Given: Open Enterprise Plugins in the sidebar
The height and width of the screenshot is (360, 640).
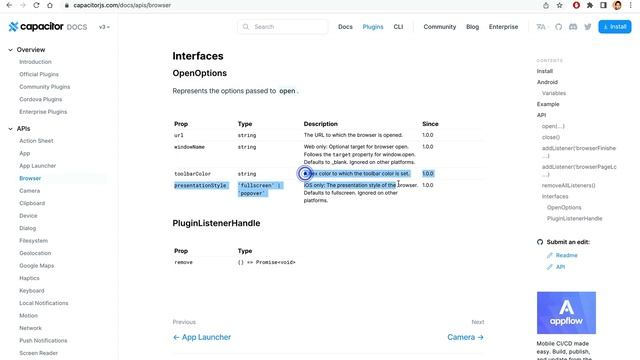Looking at the screenshot, I should tap(43, 112).
